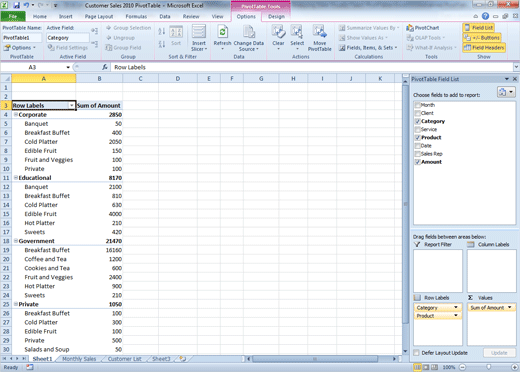Viewport: 520px width, 372px height.
Task: Open the Product row label dropdown
Action: point(456,315)
